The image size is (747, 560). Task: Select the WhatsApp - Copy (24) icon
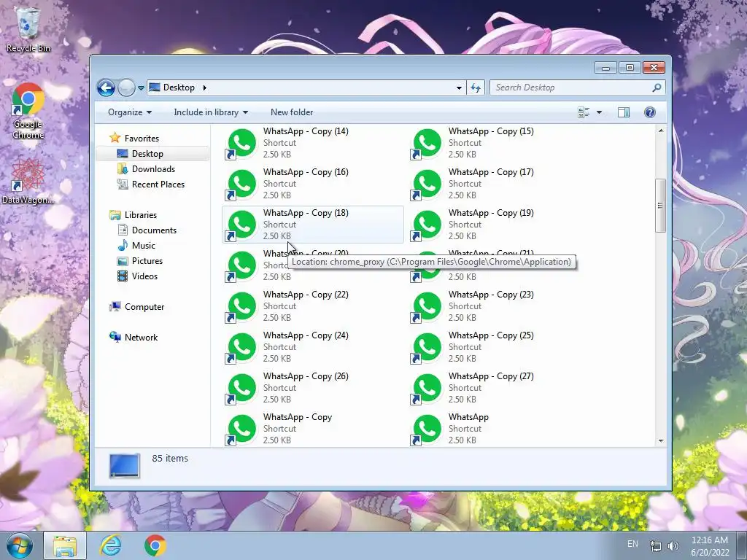[241, 348]
